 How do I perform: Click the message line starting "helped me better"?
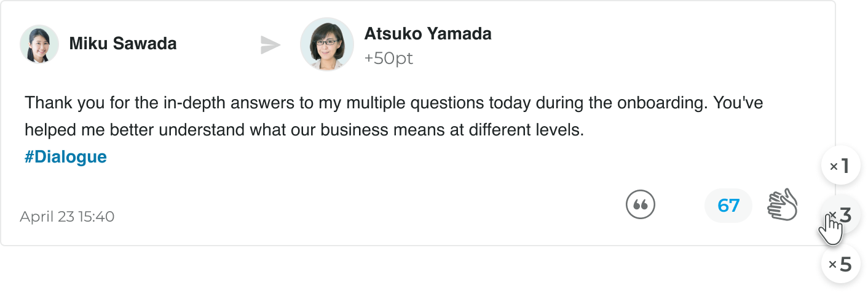304,130
